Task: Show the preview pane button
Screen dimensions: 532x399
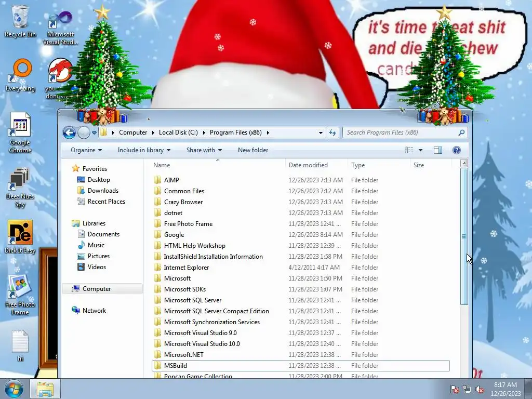Action: 437,150
